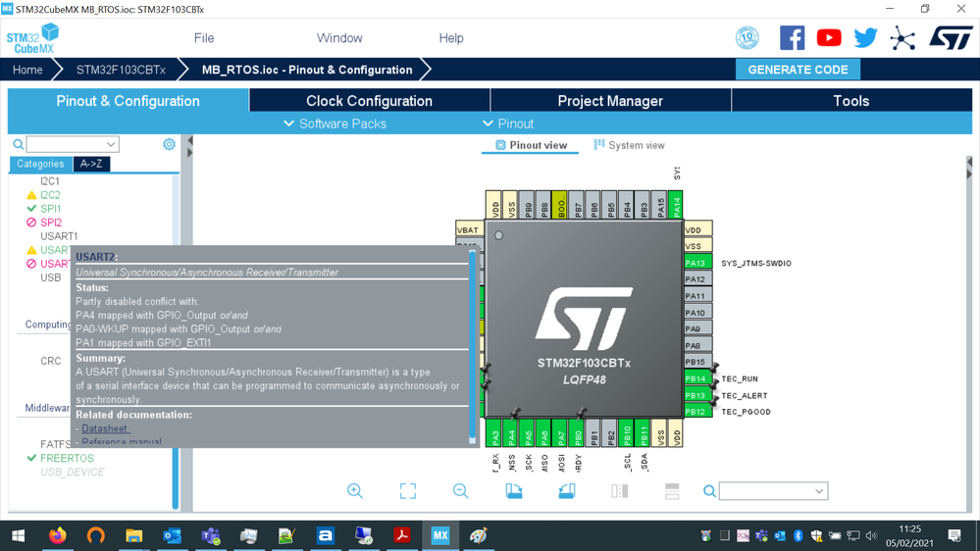
Task: Open Adobe Acrobat from taskbar
Action: 402,535
